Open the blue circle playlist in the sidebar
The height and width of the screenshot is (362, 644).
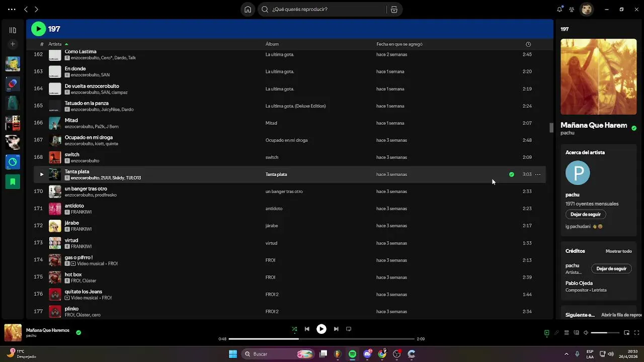pyautogui.click(x=13, y=162)
